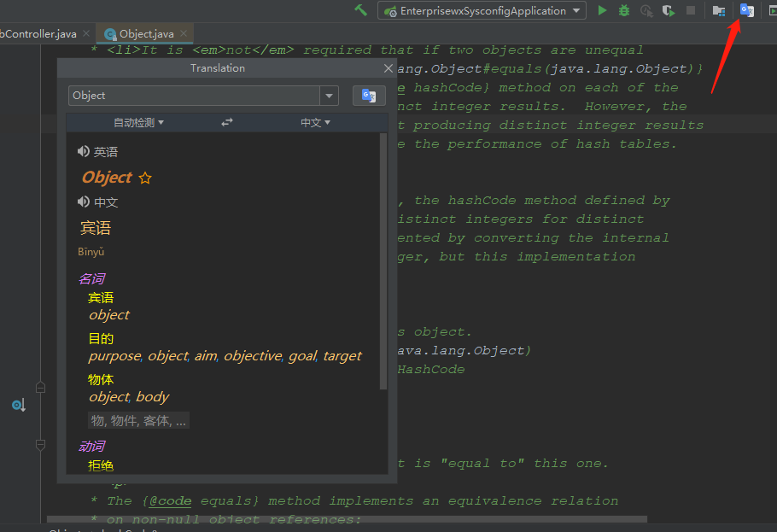Collapse the lower code fold marker in gutter
Viewport: 777px width, 532px height.
41,445
